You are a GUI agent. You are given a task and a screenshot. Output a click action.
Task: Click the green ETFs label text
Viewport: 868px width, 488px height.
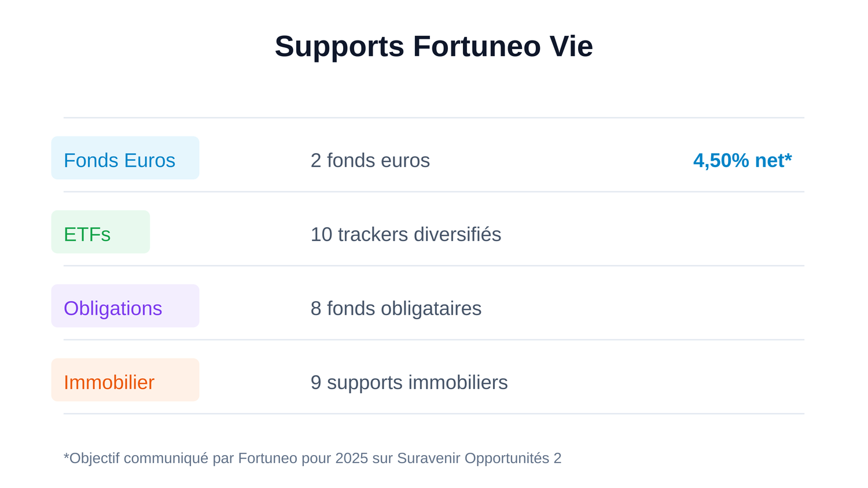pyautogui.click(x=87, y=234)
